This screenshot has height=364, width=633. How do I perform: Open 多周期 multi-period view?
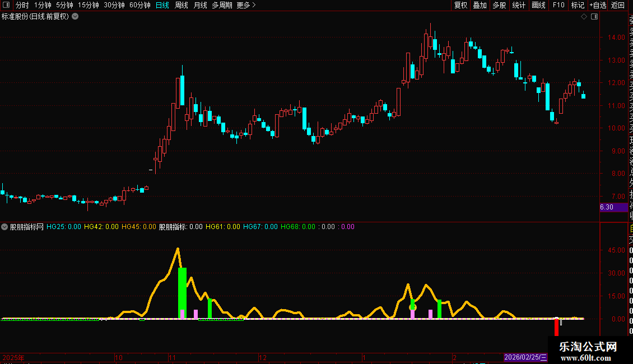222,5
